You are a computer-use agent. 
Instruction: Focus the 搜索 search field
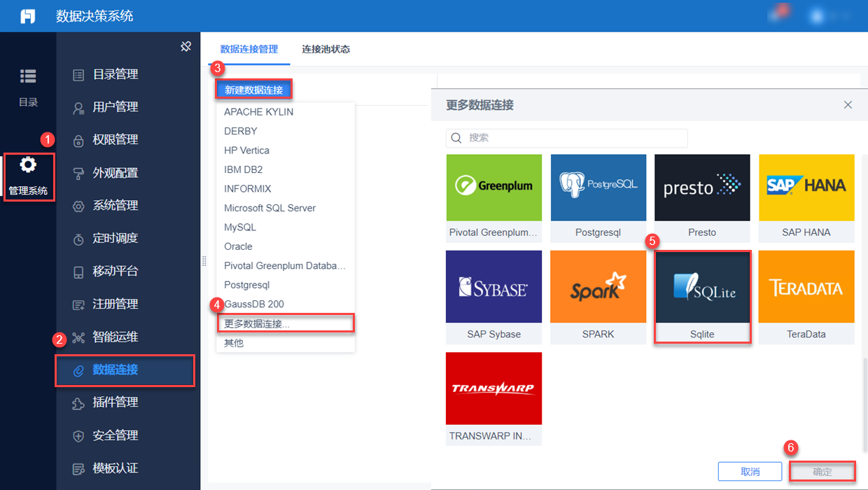pyautogui.click(x=567, y=138)
